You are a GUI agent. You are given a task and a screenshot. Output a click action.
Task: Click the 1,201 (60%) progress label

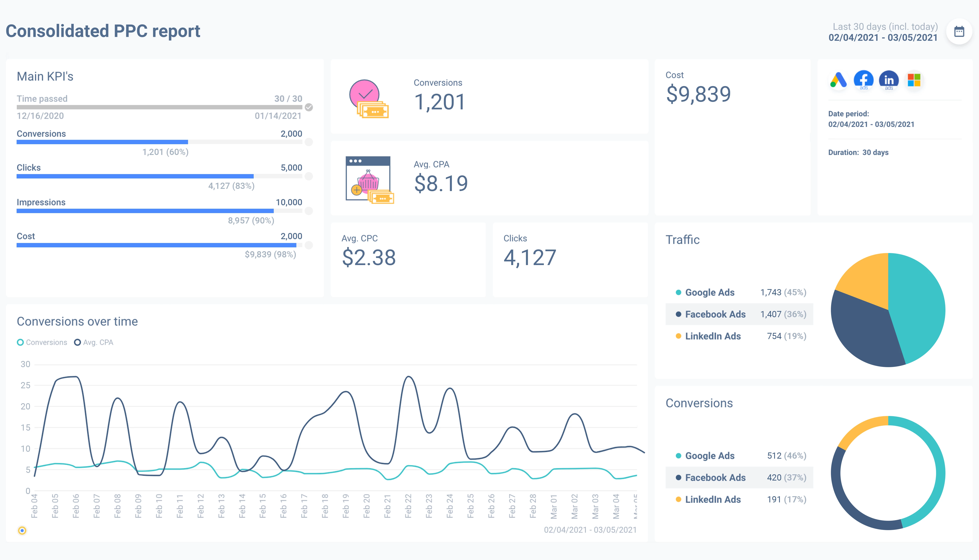[165, 152]
